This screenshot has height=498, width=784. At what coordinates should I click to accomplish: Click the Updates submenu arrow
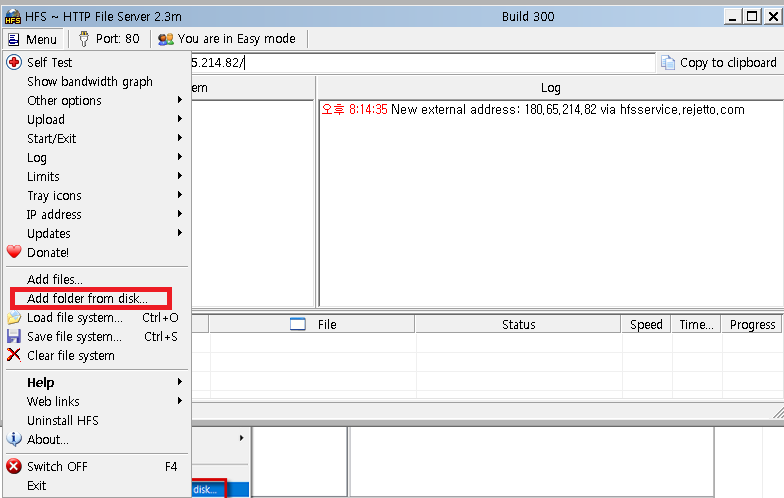[x=180, y=233]
